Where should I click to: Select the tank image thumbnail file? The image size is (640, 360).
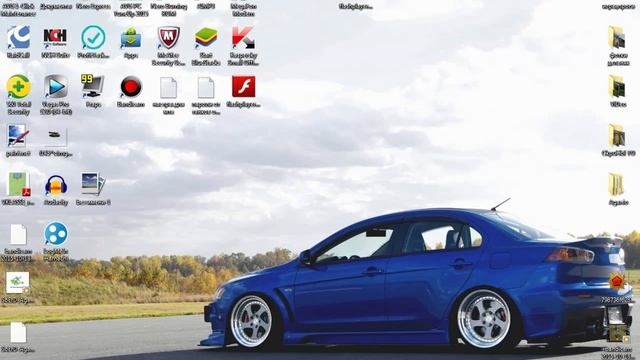56,136
